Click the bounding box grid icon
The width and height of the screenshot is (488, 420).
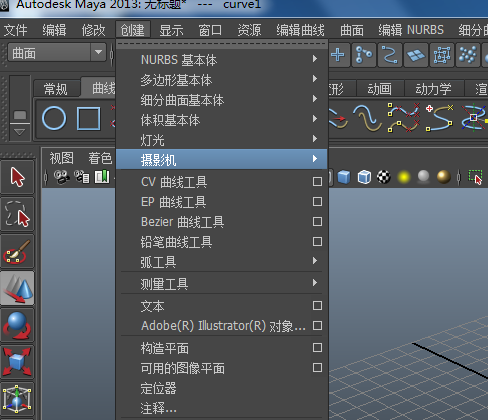442,55
